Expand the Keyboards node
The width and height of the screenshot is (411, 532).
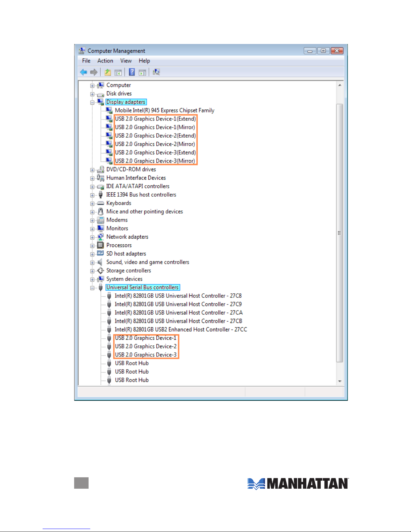click(92, 204)
